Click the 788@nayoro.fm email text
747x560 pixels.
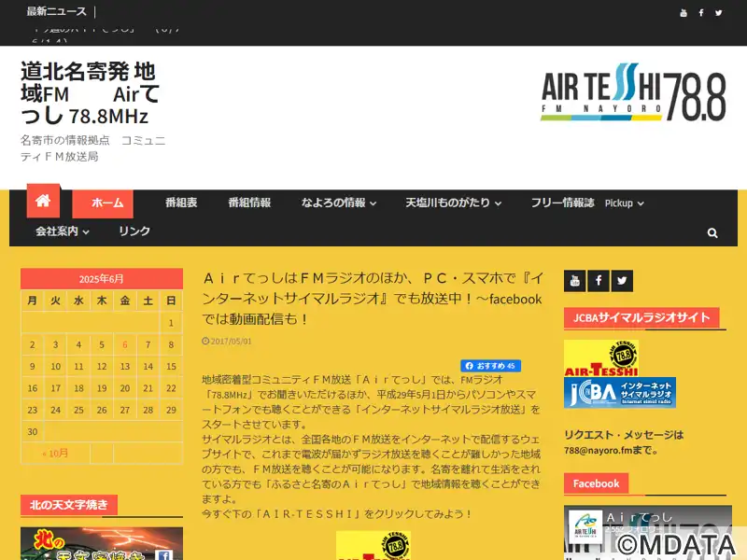point(598,450)
